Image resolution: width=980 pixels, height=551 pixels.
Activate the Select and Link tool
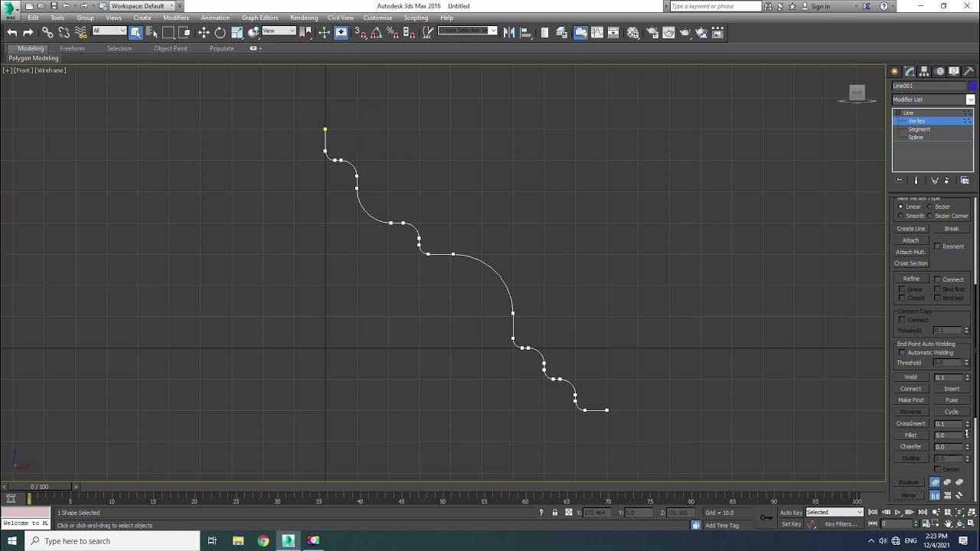click(x=47, y=32)
